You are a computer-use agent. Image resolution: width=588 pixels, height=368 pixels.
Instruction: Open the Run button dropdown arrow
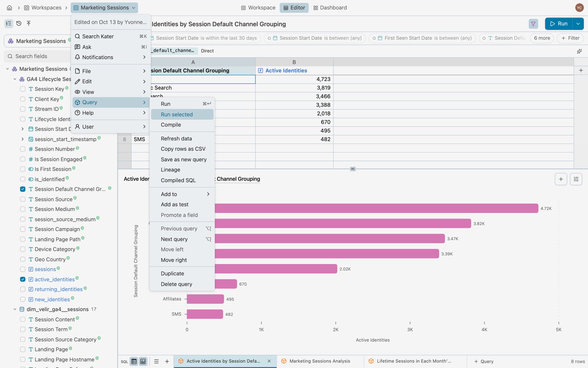(x=578, y=24)
